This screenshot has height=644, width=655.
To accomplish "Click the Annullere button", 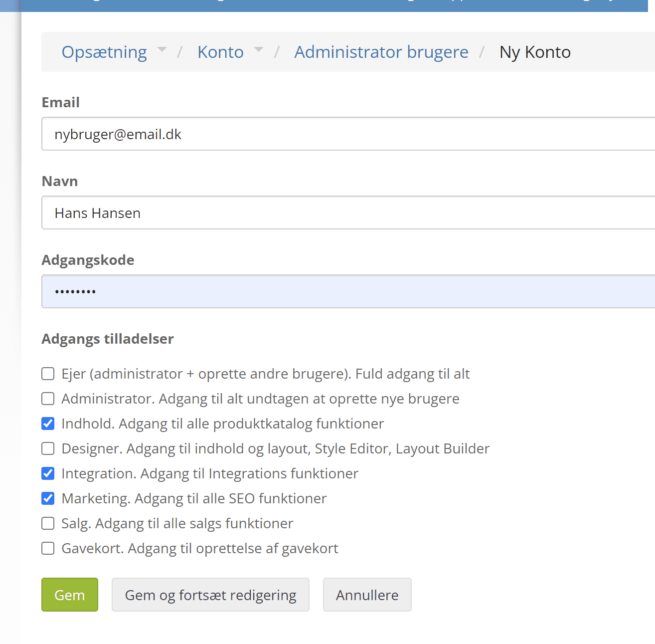I will (x=367, y=595).
